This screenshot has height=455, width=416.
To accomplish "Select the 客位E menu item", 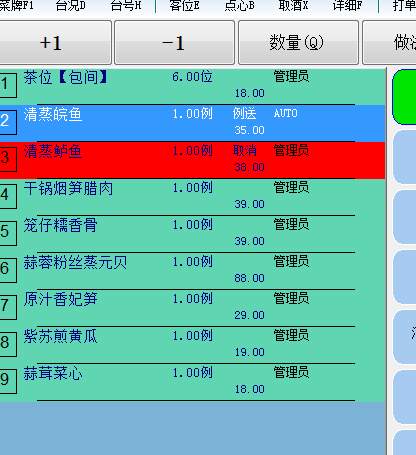I will (x=184, y=6).
